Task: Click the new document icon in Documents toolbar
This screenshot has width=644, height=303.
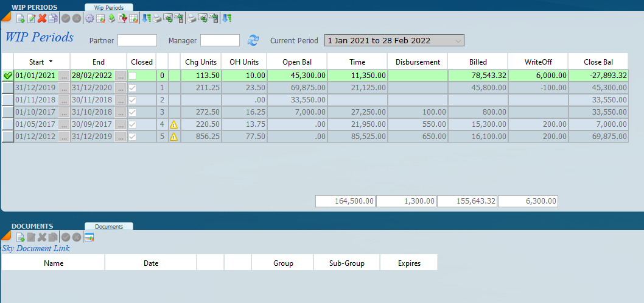Action: pos(20,237)
